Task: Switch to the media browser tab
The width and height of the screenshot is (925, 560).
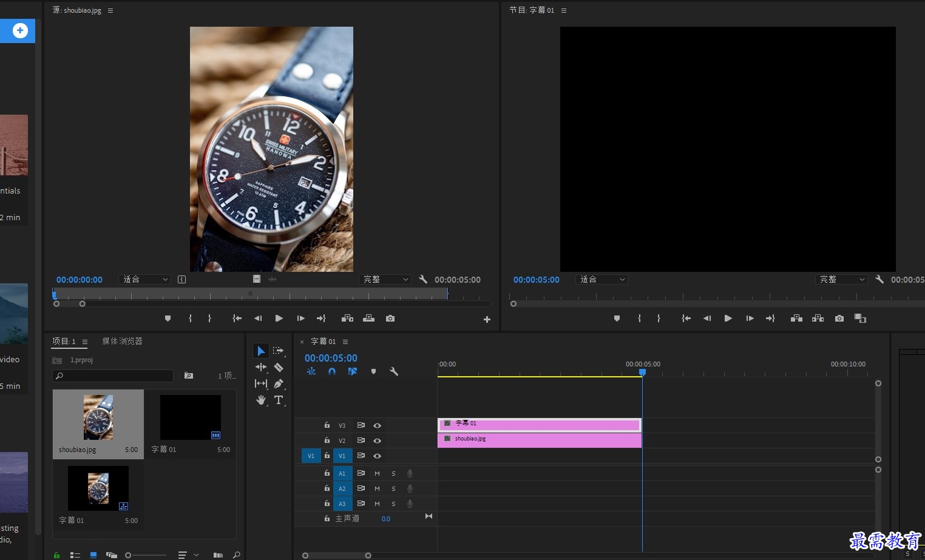Action: tap(122, 341)
